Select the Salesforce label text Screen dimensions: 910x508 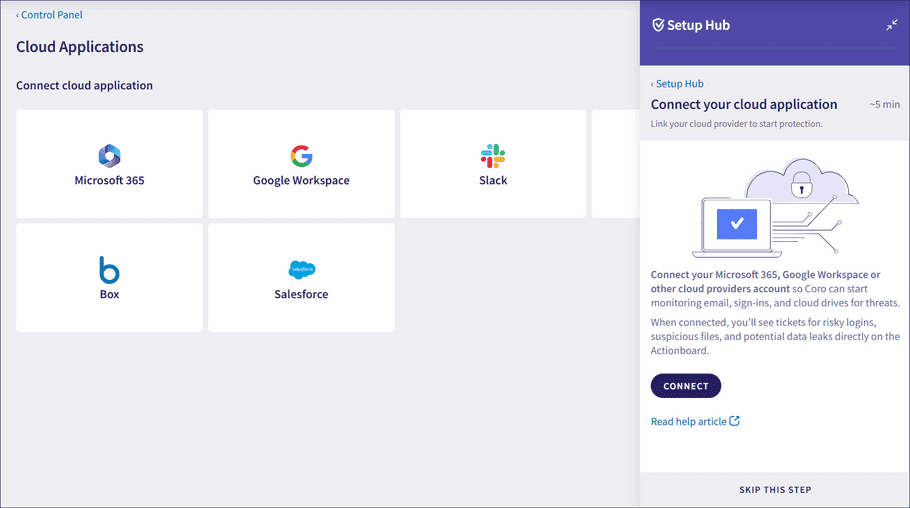[x=301, y=294]
